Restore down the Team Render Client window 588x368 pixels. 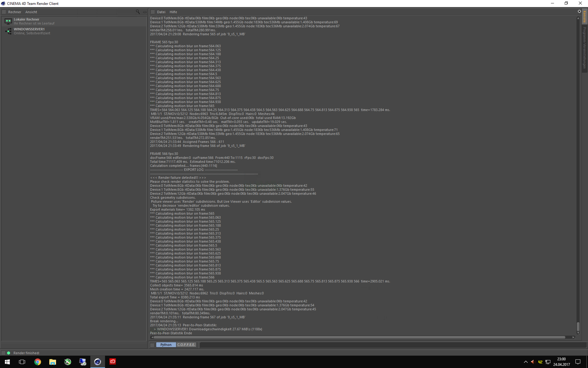(x=566, y=3)
